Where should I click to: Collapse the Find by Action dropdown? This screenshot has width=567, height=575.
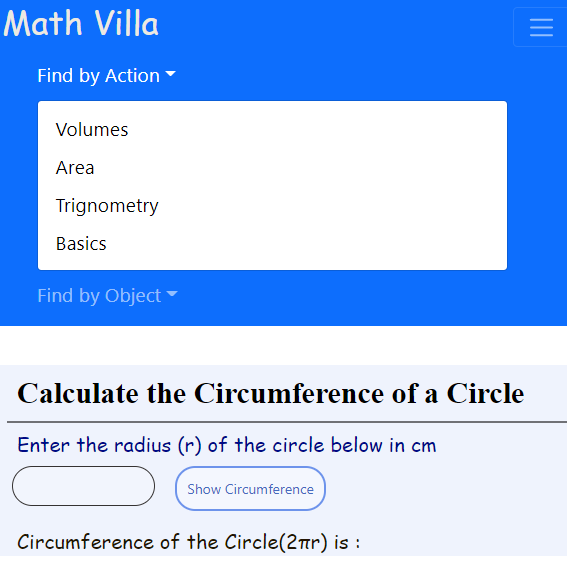point(106,76)
